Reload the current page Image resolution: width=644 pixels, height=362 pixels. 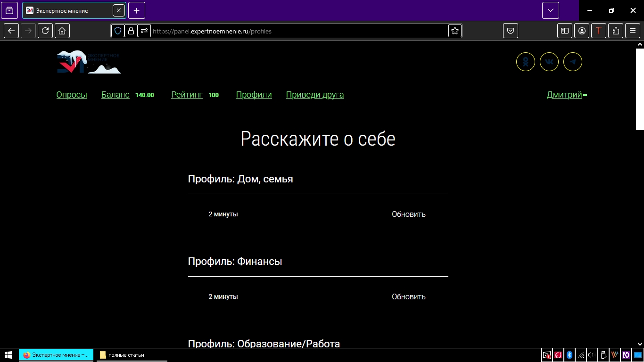click(45, 31)
